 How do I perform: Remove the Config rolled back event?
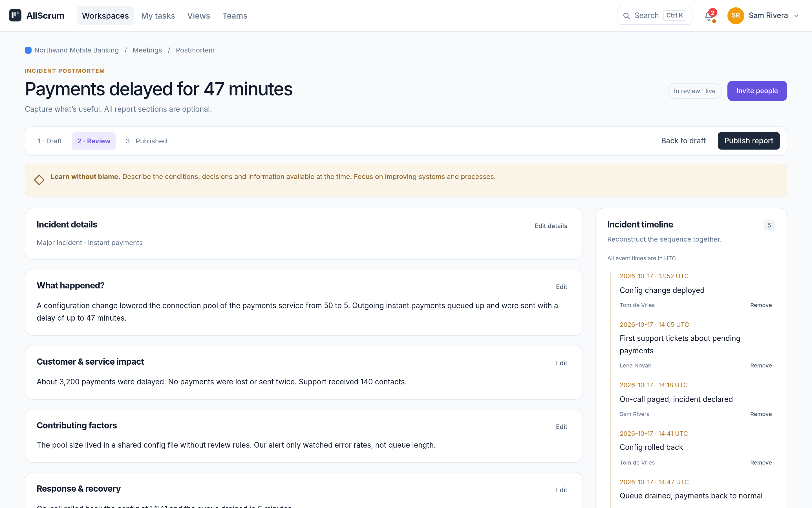point(761,463)
